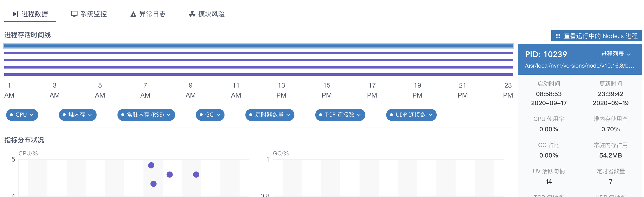Click the second purple process timeline bar
The width and height of the screenshot is (644, 197).
click(259, 60)
